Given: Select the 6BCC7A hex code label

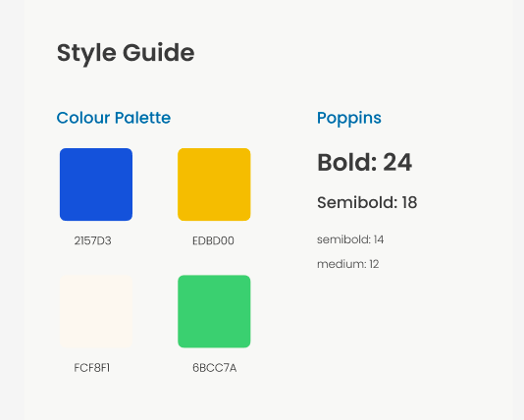Looking at the screenshot, I should [x=215, y=368].
